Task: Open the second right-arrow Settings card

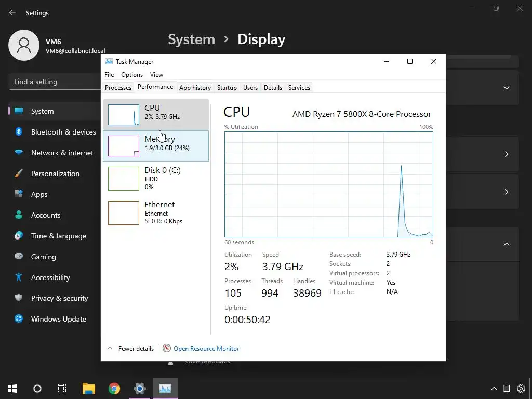Action: tap(506, 192)
